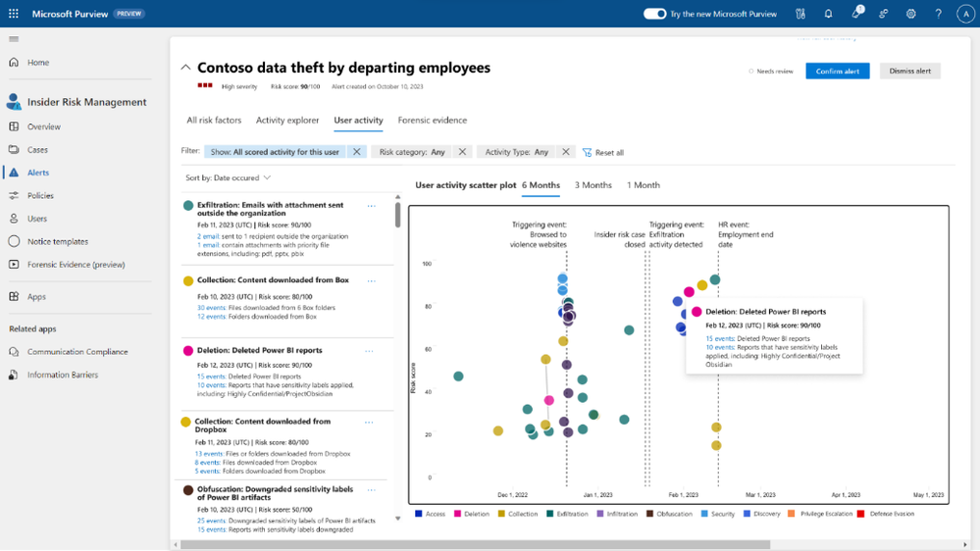Open Sort by Date occurred dropdown

(x=229, y=178)
